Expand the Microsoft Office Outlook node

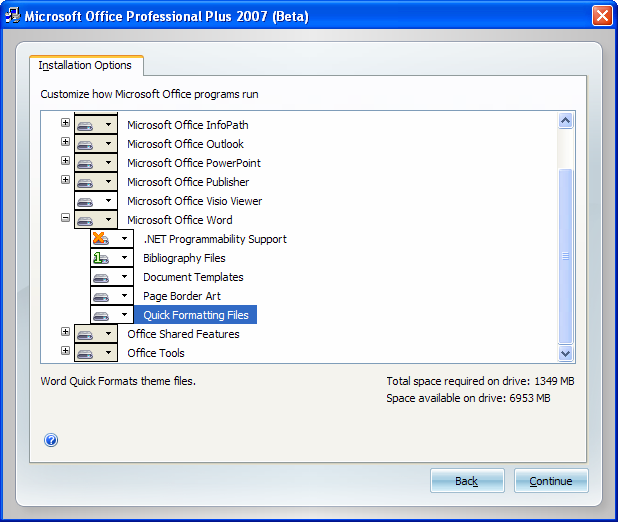65,142
